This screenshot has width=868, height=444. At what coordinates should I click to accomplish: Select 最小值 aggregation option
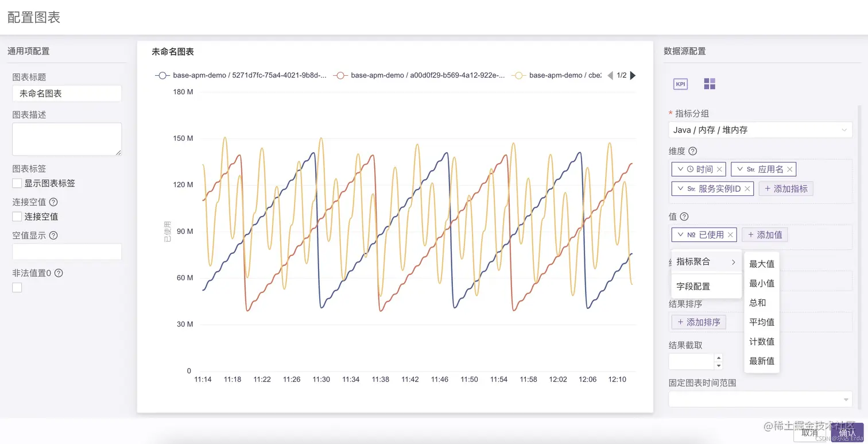point(762,283)
